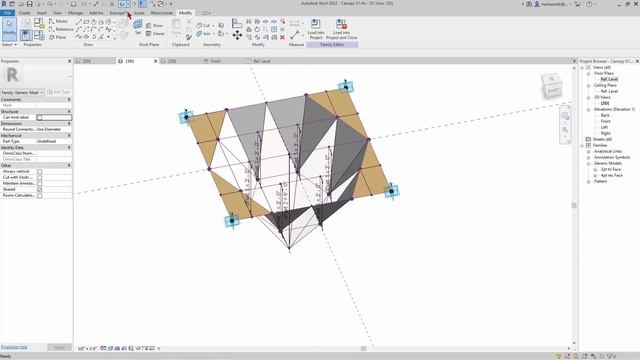The width and height of the screenshot is (640, 360).
Task: Toggle Can host rebar checkbox
Action: pos(40,118)
